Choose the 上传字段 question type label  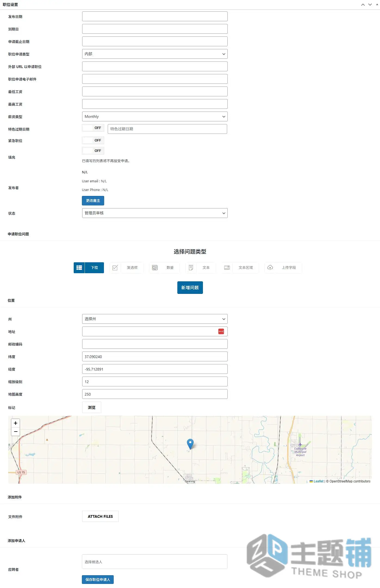pyautogui.click(x=289, y=267)
